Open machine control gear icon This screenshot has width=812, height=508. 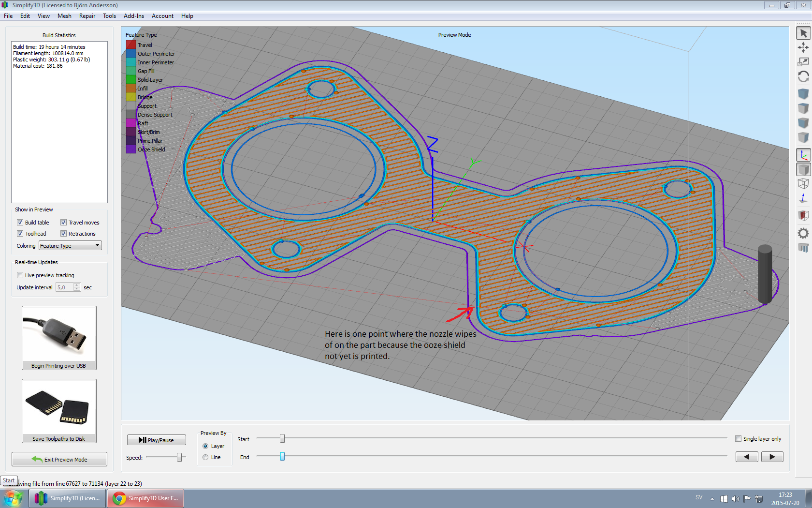(x=803, y=233)
